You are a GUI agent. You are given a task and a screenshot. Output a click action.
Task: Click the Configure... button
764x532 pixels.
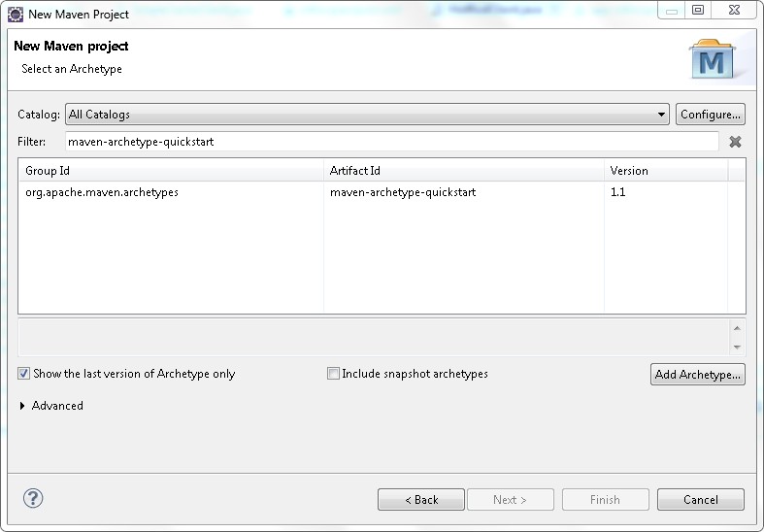[x=711, y=115]
